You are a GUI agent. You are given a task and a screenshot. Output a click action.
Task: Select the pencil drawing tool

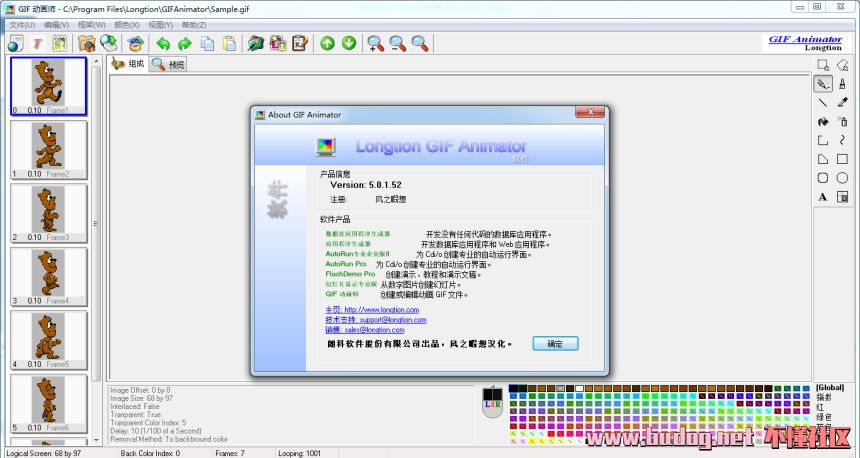coord(823,84)
